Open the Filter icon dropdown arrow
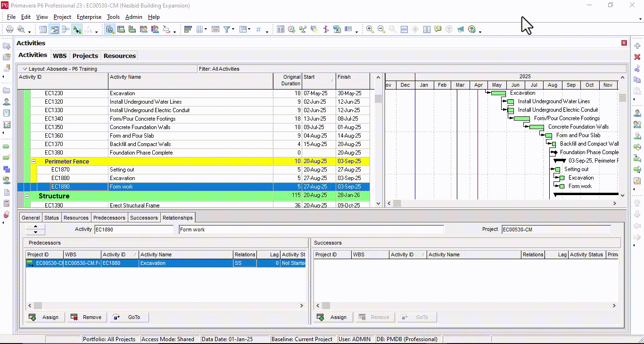This screenshot has height=344, width=644. point(233,30)
